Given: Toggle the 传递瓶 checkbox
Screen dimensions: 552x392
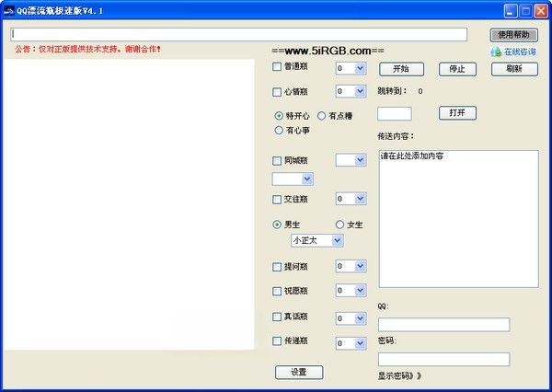Looking at the screenshot, I should pyautogui.click(x=277, y=341).
